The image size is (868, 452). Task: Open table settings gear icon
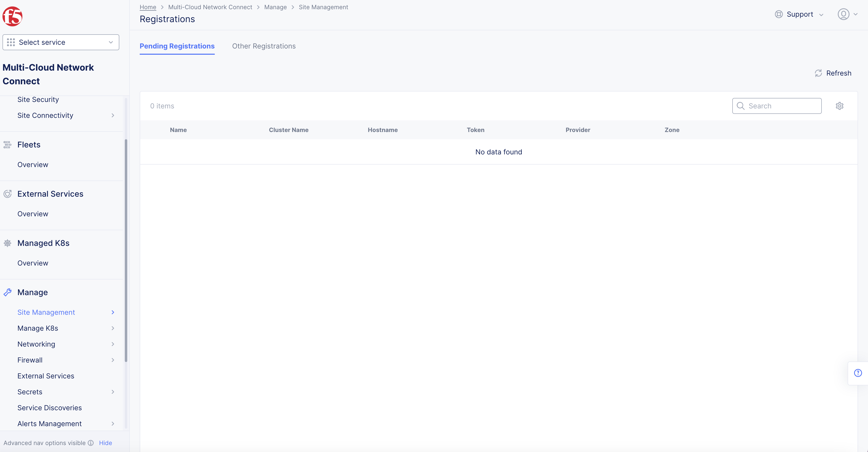click(839, 106)
